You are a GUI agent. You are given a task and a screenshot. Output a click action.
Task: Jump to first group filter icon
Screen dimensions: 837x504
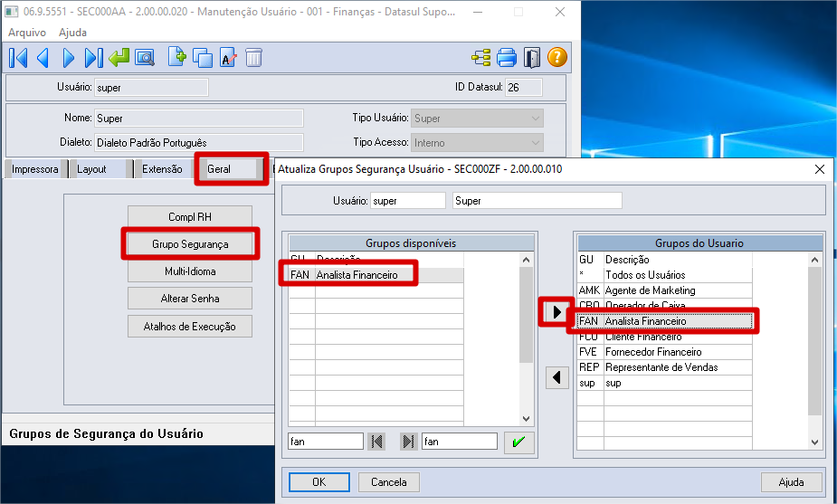click(x=376, y=442)
